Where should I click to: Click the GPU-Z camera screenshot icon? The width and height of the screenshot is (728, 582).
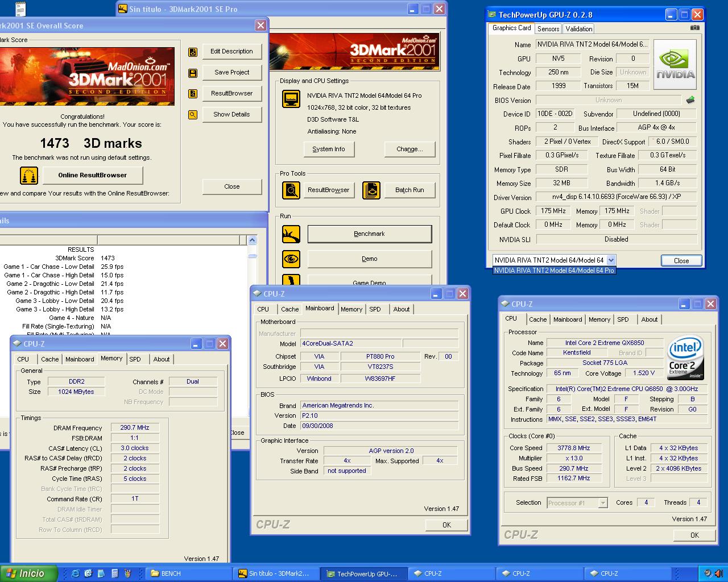click(694, 27)
